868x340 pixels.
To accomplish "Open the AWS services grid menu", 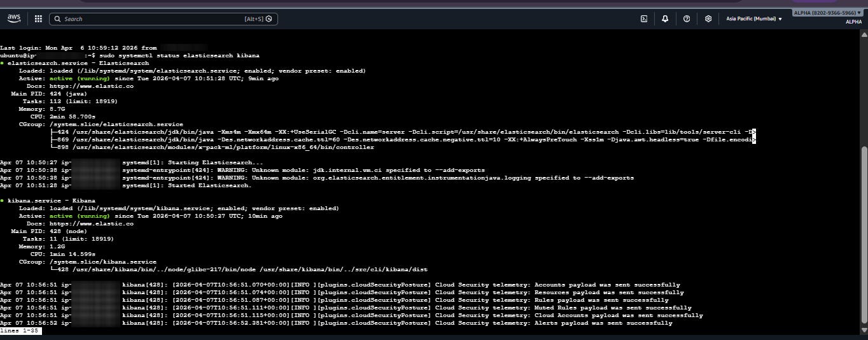I will coord(38,19).
